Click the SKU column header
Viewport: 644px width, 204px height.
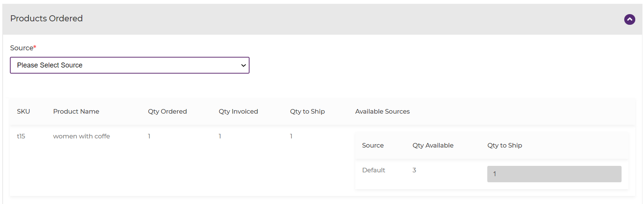coord(23,111)
